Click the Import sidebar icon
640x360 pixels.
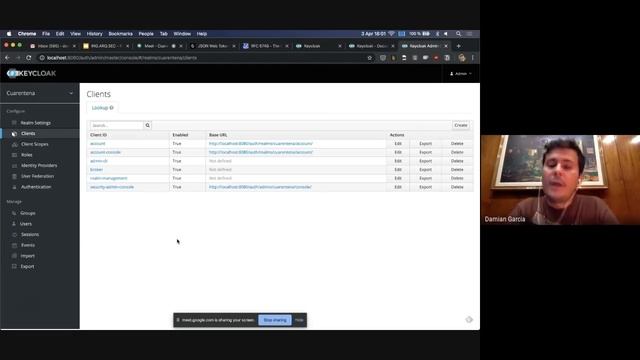click(x=14, y=256)
